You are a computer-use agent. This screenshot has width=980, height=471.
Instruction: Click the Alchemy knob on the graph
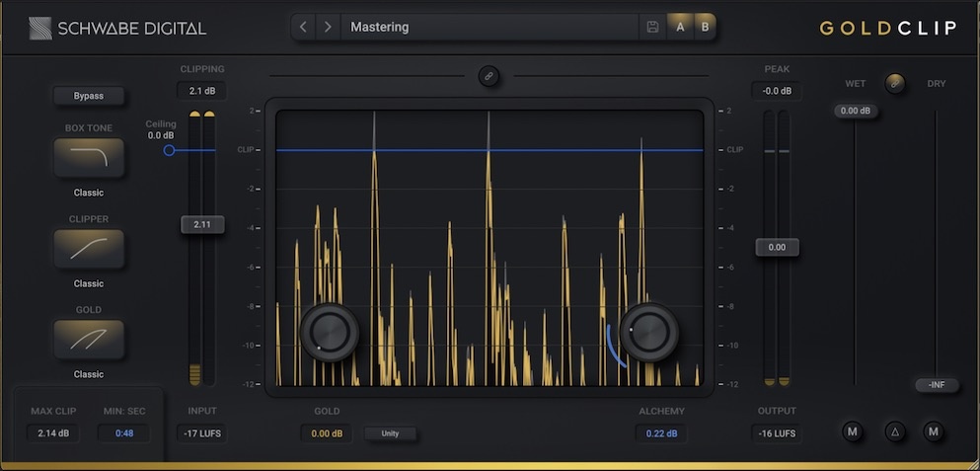point(648,332)
